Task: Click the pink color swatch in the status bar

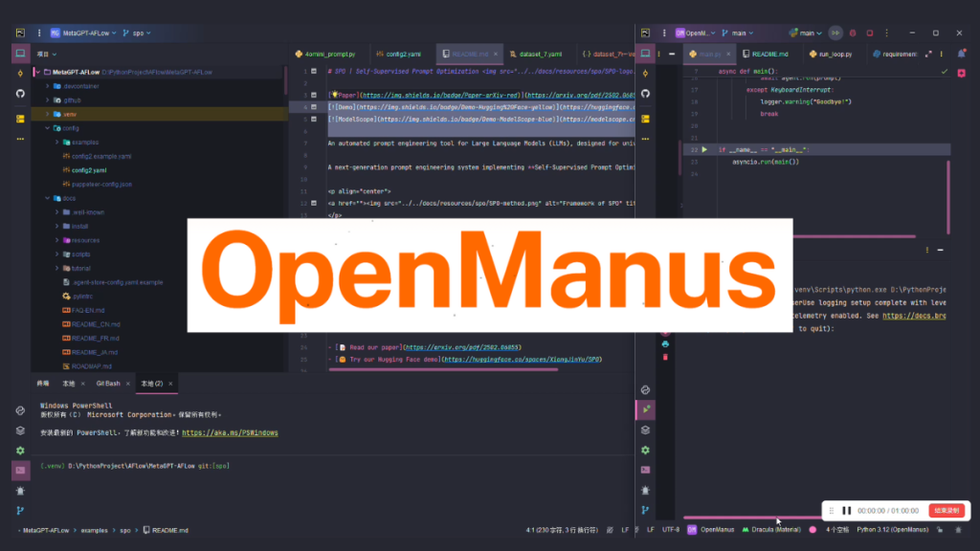Action: tap(813, 530)
